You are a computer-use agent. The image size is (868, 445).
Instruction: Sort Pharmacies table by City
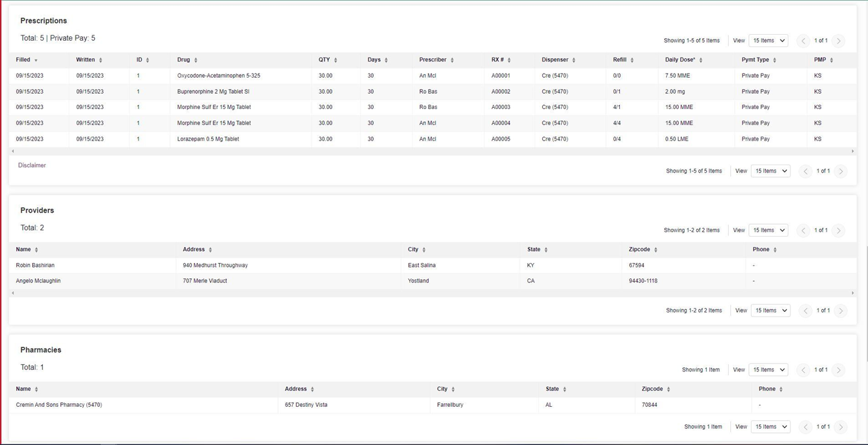(x=446, y=389)
